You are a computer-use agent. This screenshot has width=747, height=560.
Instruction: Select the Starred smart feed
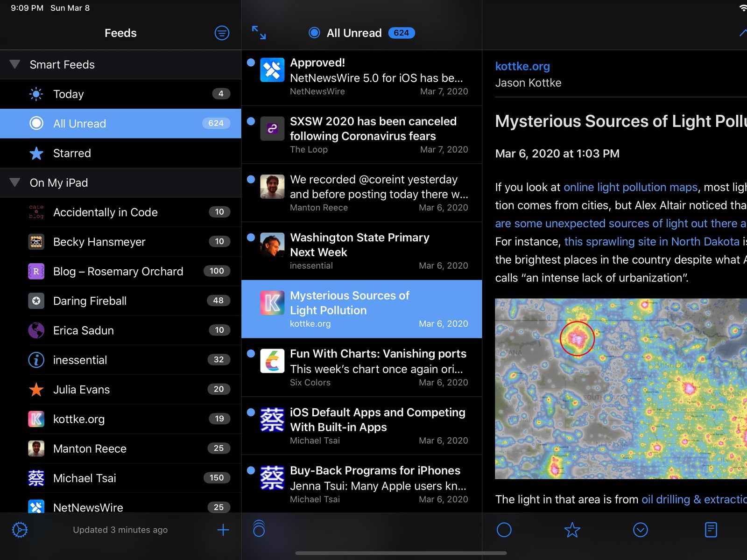[x=120, y=153]
